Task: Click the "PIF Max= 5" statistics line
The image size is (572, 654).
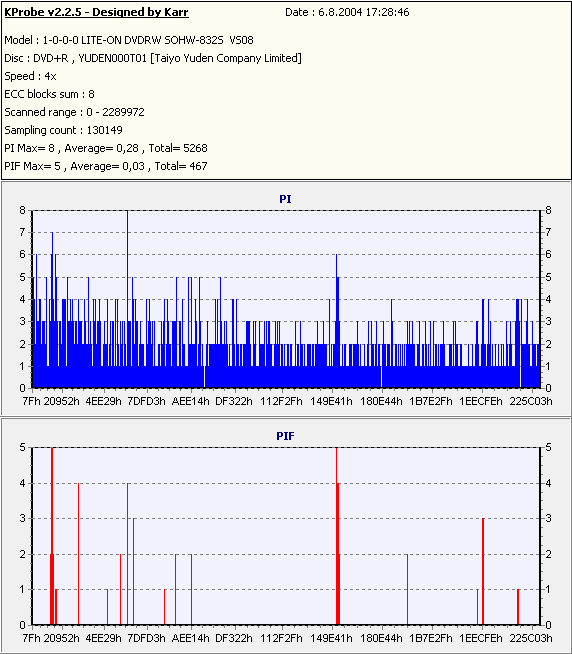Action: pyautogui.click(x=106, y=166)
